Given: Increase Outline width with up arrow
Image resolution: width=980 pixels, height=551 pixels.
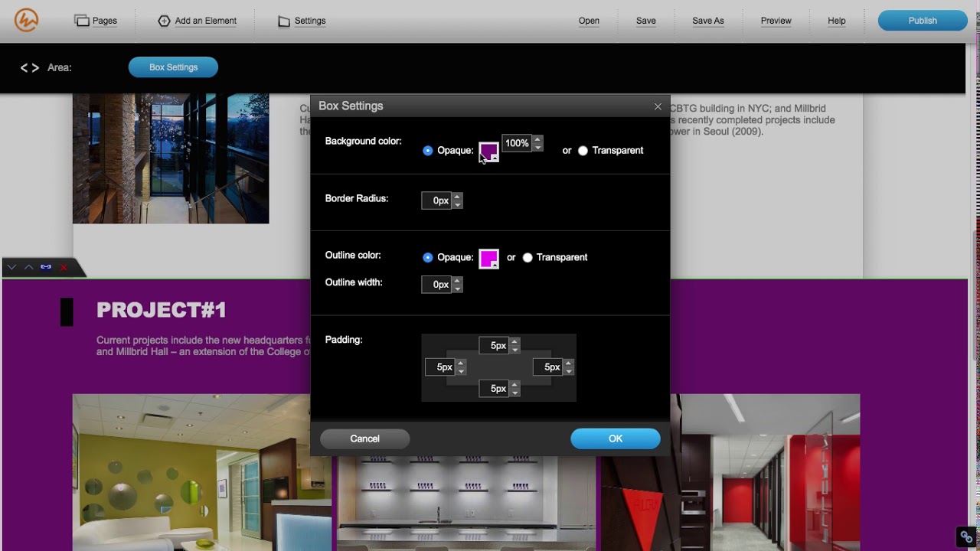Looking at the screenshot, I should 457,281.
